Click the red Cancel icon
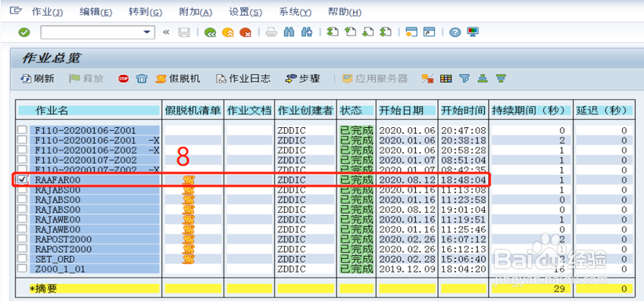Image resolution: width=644 pixels, height=302 pixels. (245, 33)
